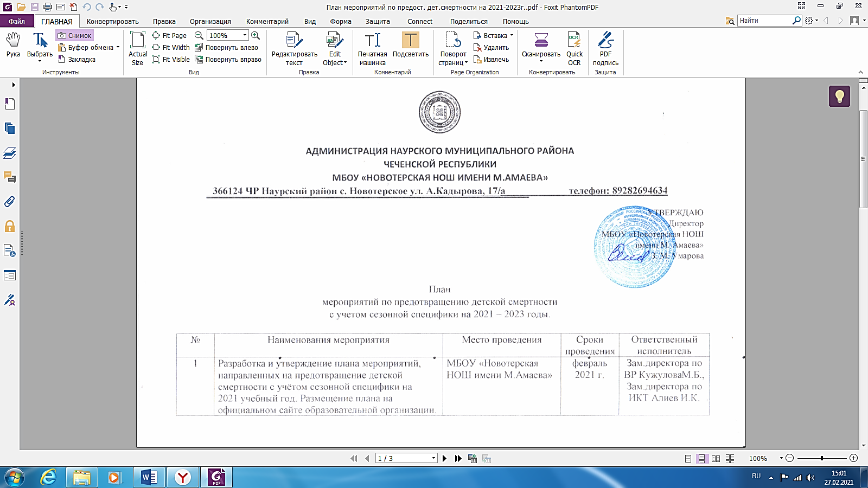This screenshot has width=868, height=488.
Task: Rotate view right (Повернуть вправо)
Action: tap(228, 60)
